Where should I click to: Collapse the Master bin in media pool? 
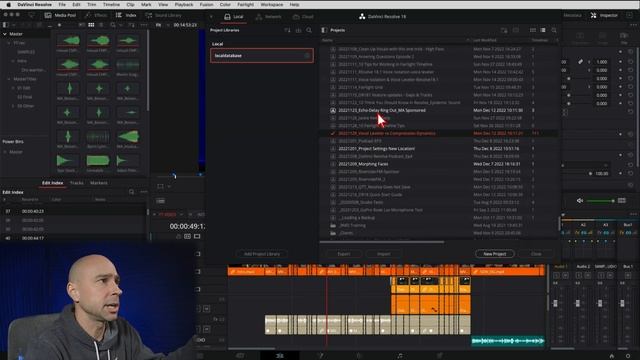(5, 34)
